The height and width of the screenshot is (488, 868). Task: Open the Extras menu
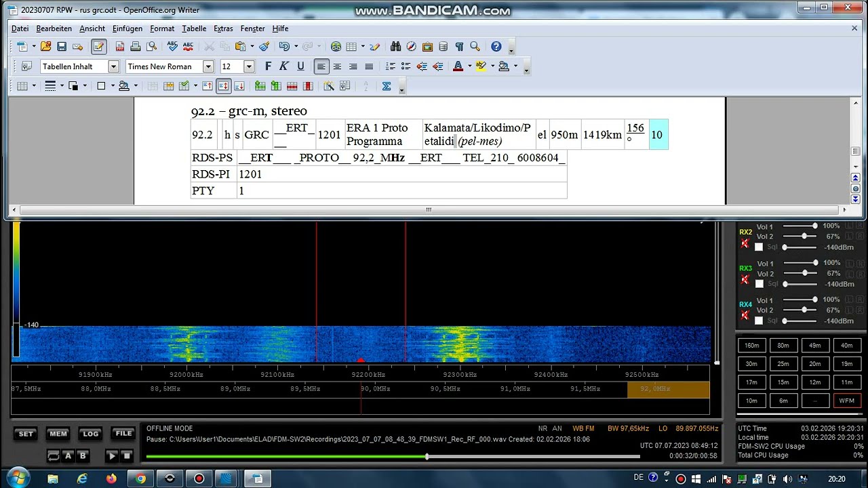pyautogui.click(x=223, y=28)
